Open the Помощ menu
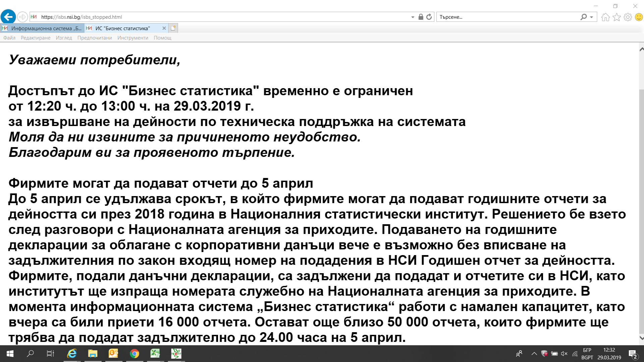Screen dimensions: 644x362 coord(162,38)
